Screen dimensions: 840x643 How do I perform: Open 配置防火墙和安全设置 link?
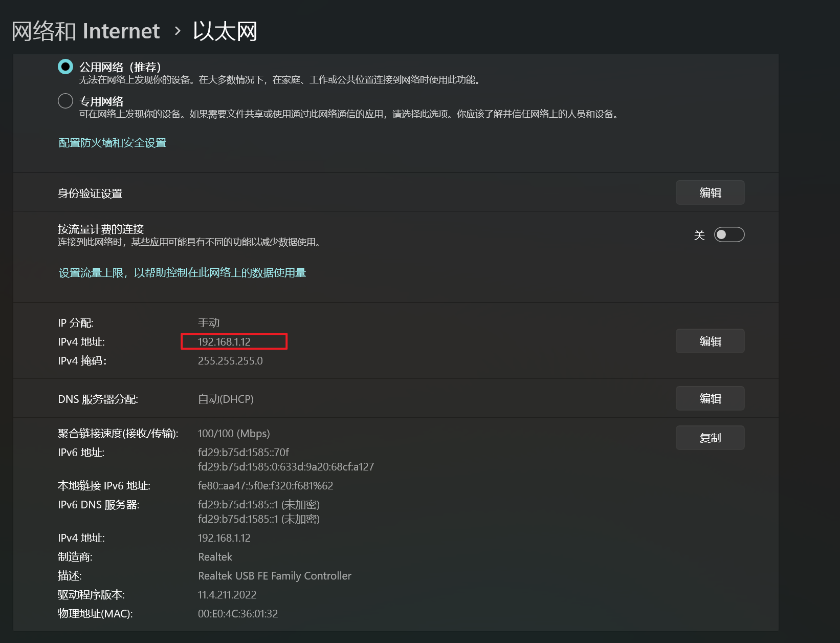point(112,143)
